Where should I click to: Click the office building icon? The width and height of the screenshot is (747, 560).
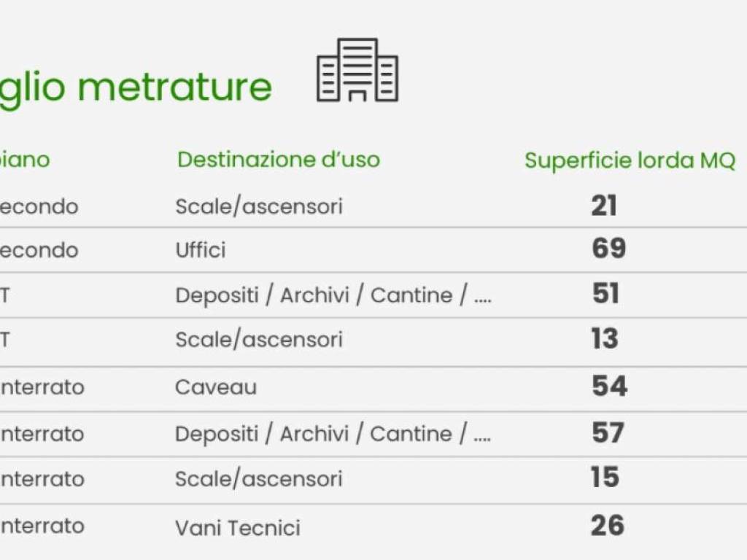click(357, 71)
